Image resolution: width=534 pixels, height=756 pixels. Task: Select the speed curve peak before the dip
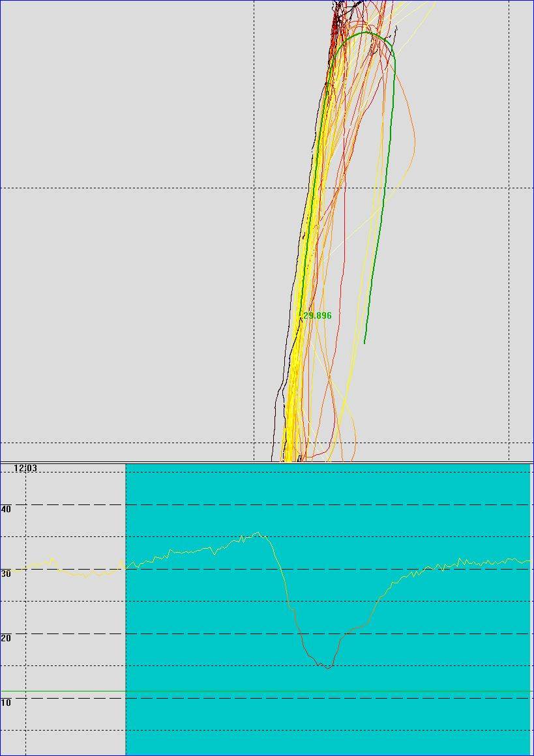(258, 534)
